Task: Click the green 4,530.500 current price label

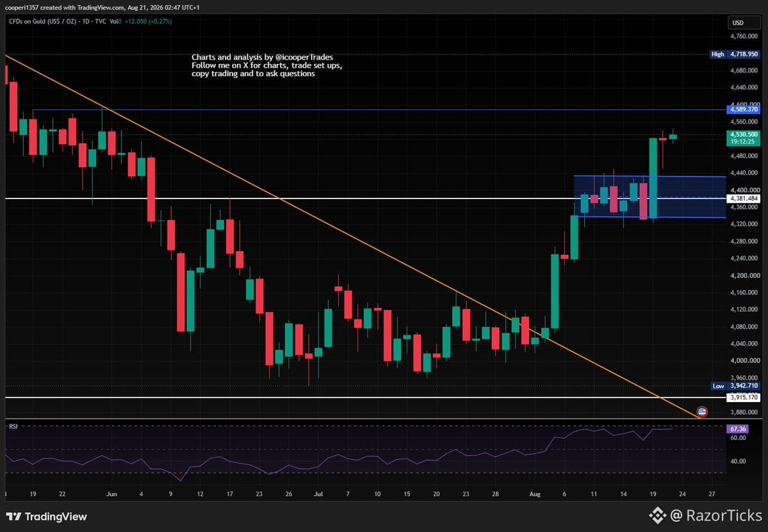Action: pos(744,134)
